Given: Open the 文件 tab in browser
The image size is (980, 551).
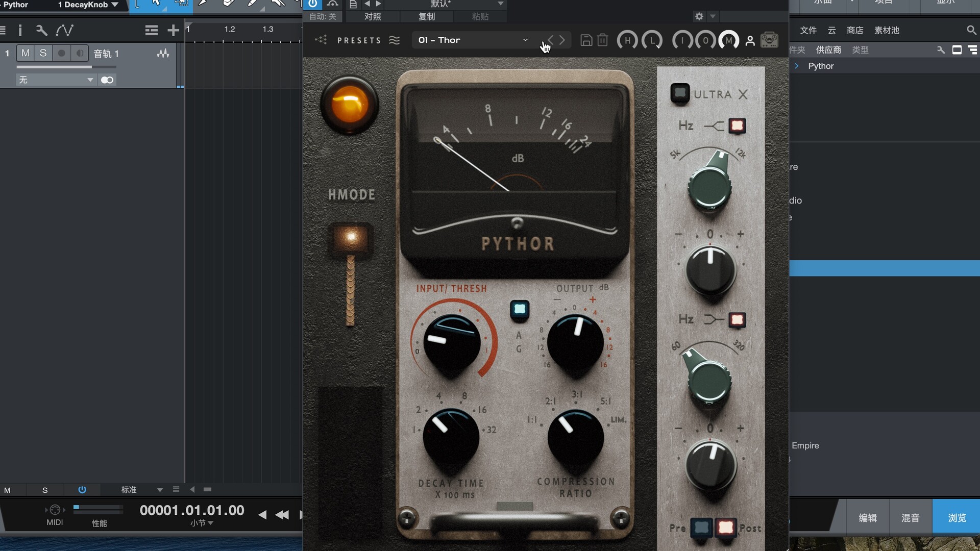Looking at the screenshot, I should 808,30.
